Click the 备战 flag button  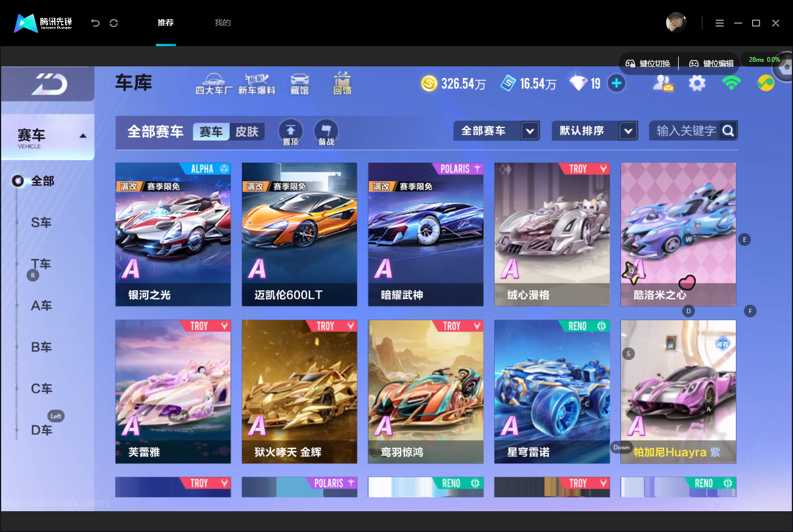(x=326, y=132)
